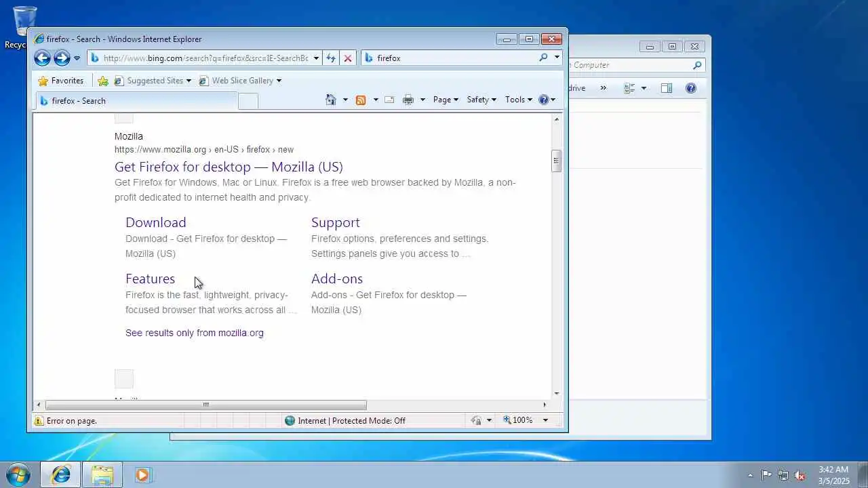
Task: Click the Windows Start button
Action: click(x=18, y=474)
